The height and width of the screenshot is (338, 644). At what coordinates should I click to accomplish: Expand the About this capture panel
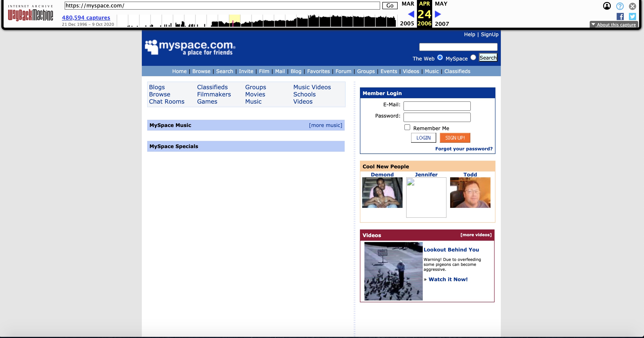[614, 24]
